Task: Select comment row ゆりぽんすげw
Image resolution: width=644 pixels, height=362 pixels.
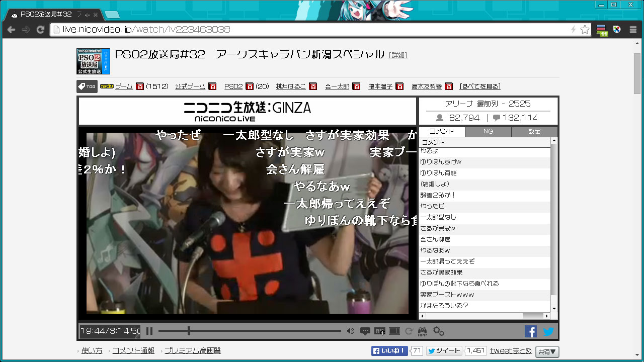Action: 485,162
